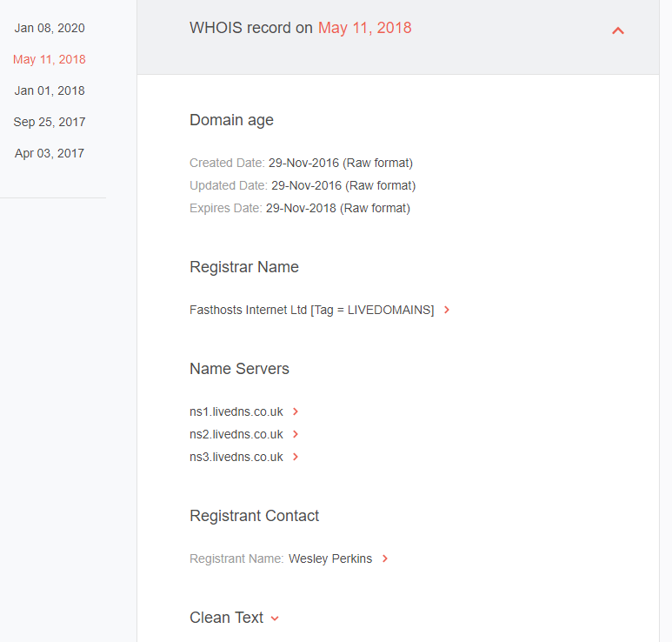672x642 pixels.
Task: Open the Fasthosts Internet Ltd registrar link
Action: (x=311, y=310)
